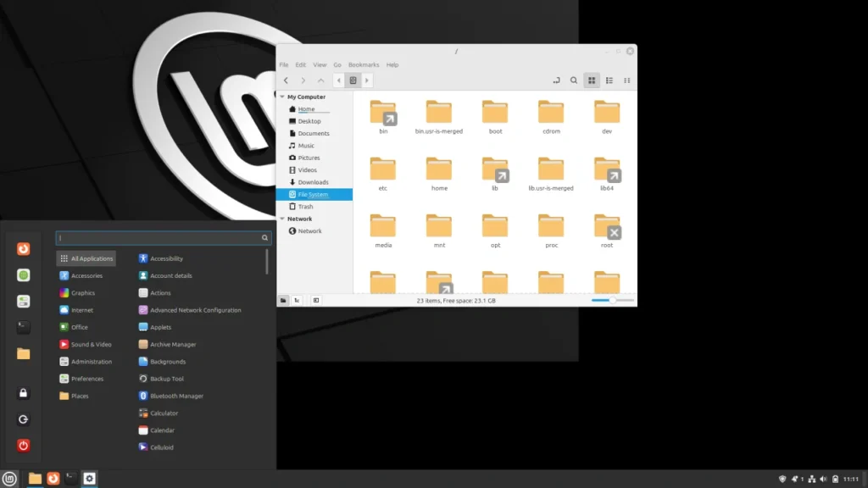The height and width of the screenshot is (488, 868).
Task: Go back with the toolbar back arrow
Action: click(x=286, y=80)
